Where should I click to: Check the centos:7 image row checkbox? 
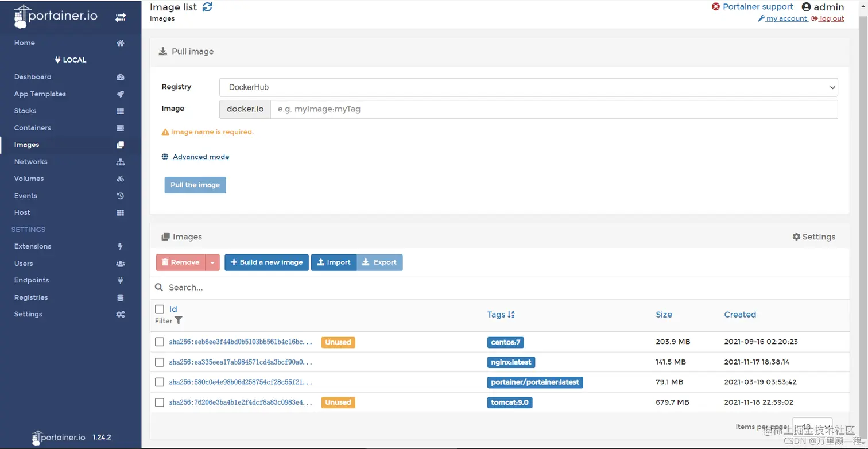pyautogui.click(x=160, y=342)
